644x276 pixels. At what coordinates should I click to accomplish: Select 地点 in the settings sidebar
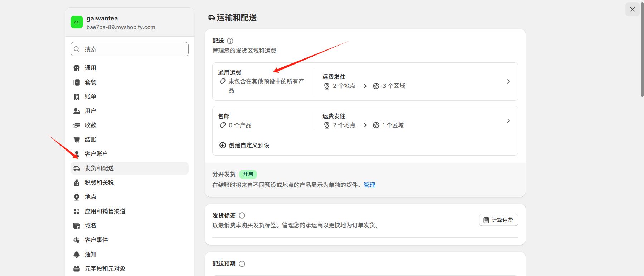pyautogui.click(x=130, y=197)
